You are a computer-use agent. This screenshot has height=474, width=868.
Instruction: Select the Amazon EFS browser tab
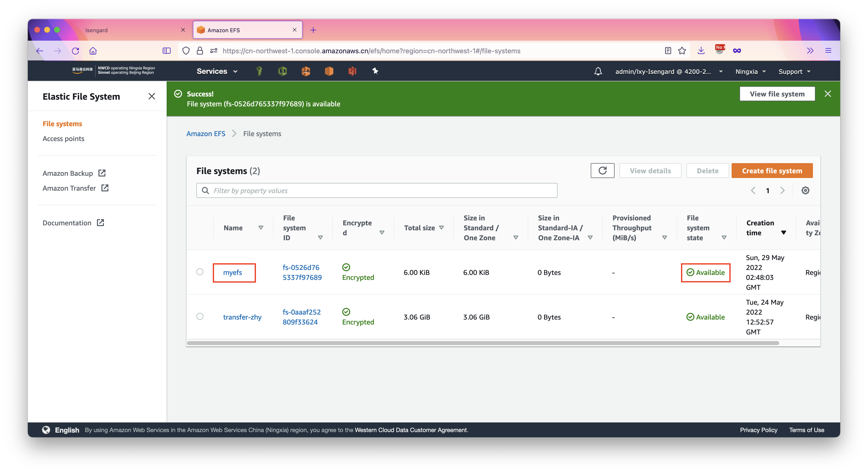(x=248, y=30)
